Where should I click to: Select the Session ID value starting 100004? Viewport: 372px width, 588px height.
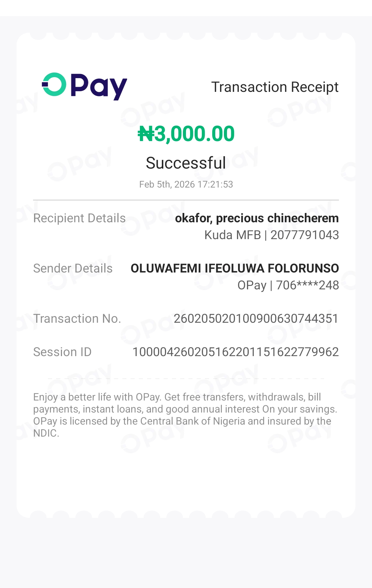click(236, 352)
